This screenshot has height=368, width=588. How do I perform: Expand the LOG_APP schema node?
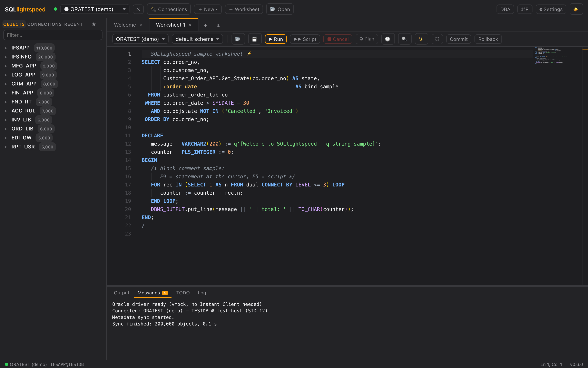[x=6, y=75]
